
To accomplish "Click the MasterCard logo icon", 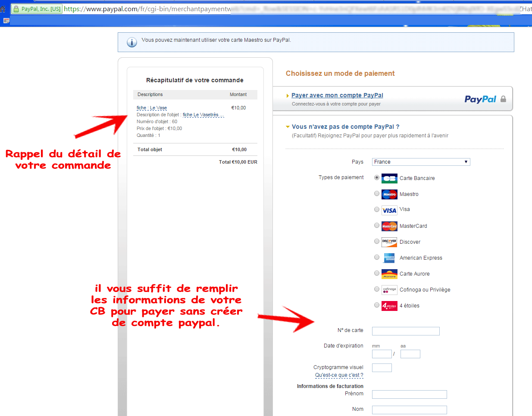I will pyautogui.click(x=389, y=226).
